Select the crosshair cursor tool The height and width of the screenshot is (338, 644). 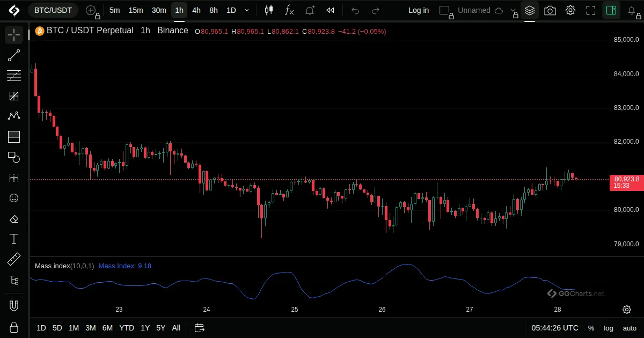14,35
